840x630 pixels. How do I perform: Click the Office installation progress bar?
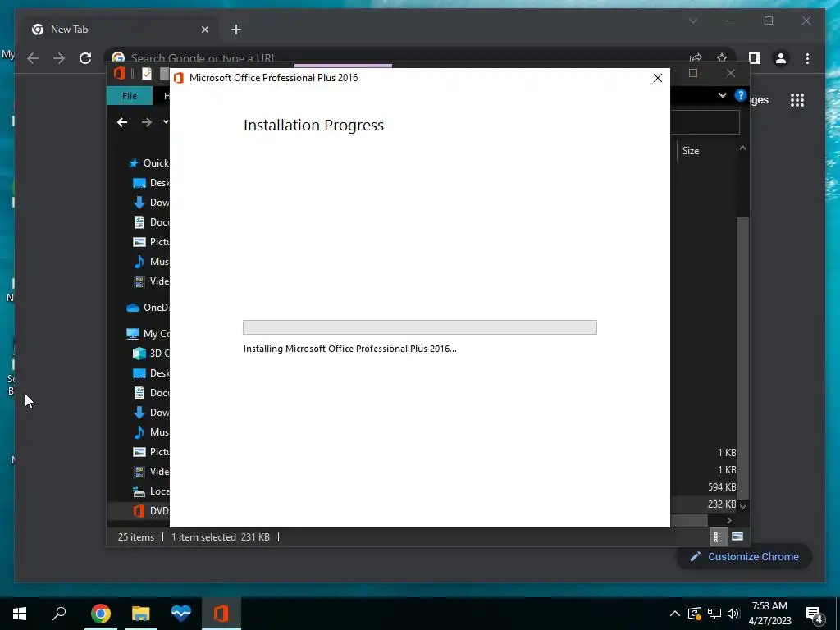419,327
